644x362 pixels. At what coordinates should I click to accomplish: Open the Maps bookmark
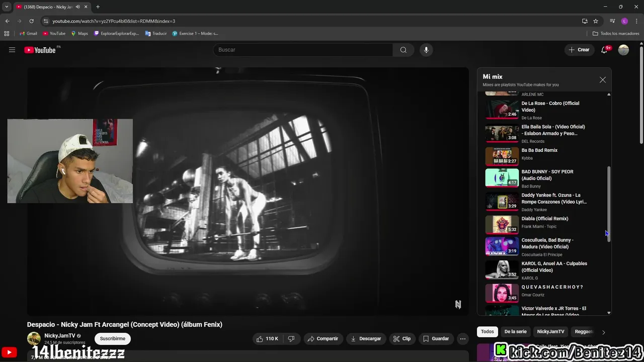[x=79, y=34]
